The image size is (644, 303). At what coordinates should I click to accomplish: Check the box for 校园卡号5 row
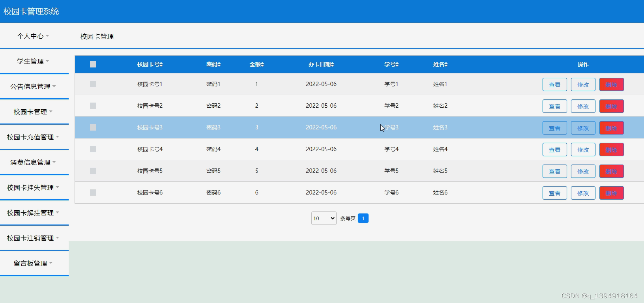tap(93, 171)
